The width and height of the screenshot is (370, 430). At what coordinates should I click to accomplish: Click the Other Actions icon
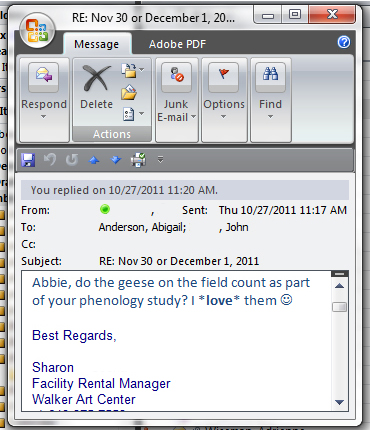129,114
